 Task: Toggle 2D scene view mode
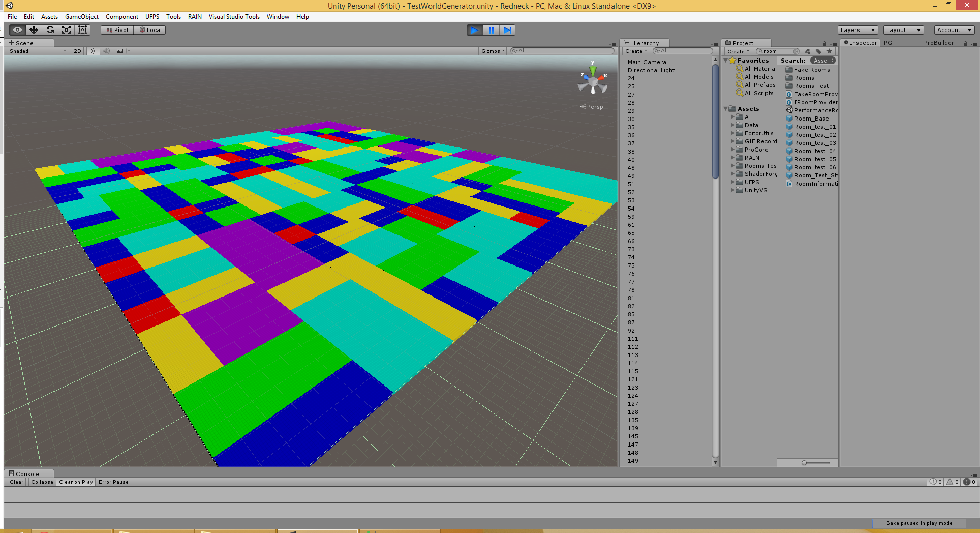[77, 51]
